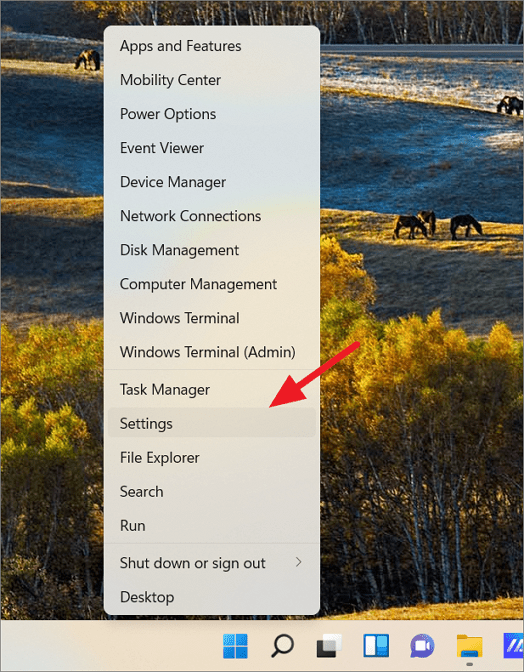Open Task View from the taskbar
Image resolution: width=524 pixels, height=672 pixels.
point(329,646)
